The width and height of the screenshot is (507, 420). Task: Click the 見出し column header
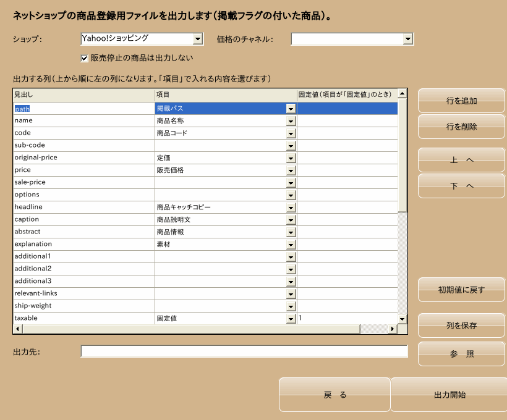pos(84,95)
